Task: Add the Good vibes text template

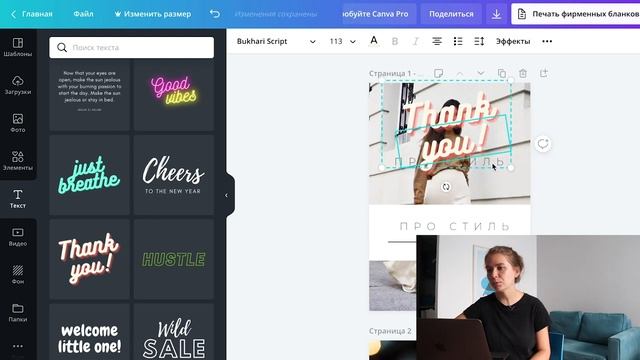Action: point(173,95)
